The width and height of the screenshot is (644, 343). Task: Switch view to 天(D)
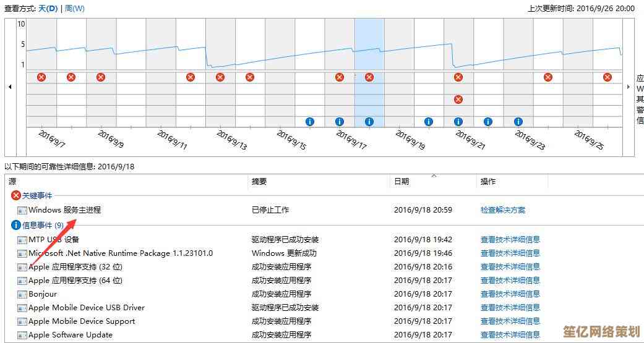pos(48,9)
